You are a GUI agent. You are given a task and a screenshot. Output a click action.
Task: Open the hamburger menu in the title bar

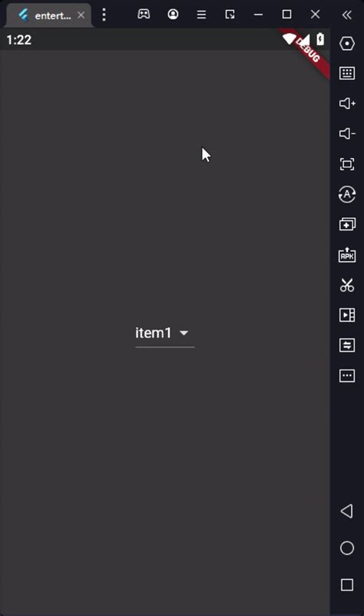[x=201, y=15]
